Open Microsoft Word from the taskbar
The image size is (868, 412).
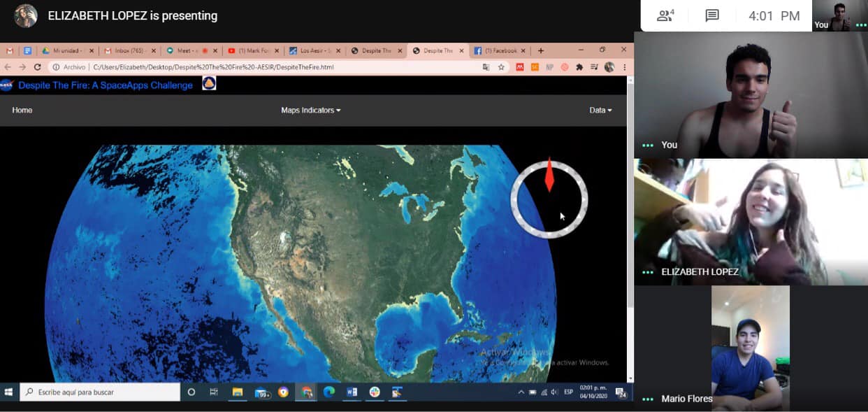[352, 392]
